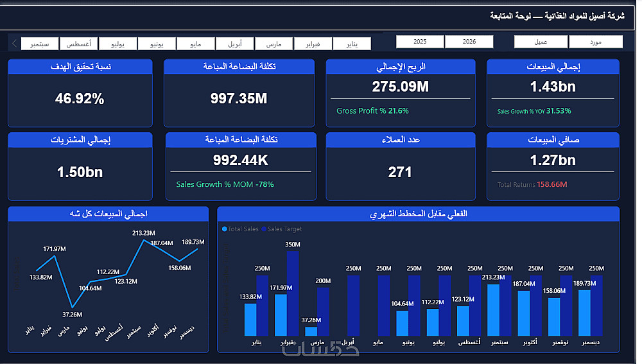Click the Sales Target legend dot
Image resolution: width=642 pixels, height=364 pixels.
[264, 229]
